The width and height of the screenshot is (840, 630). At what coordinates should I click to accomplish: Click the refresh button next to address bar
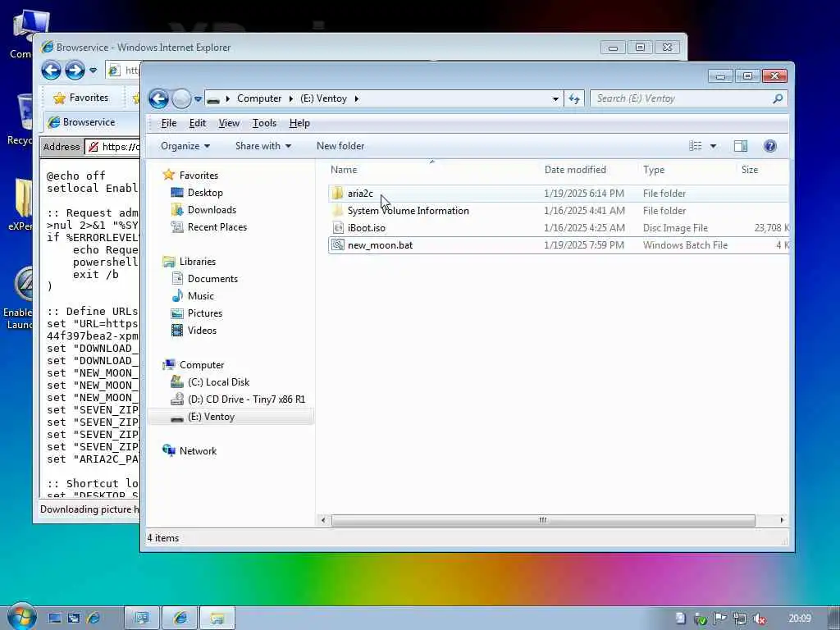point(574,98)
